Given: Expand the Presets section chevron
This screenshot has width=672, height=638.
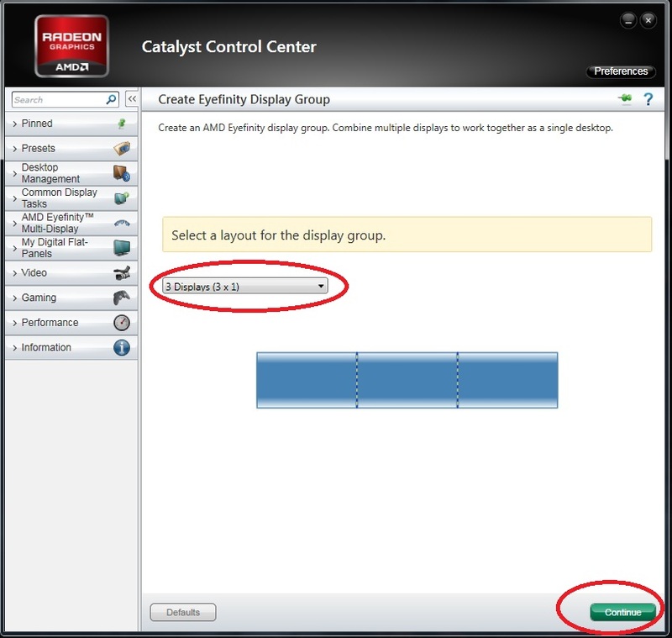Looking at the screenshot, I should tap(15, 149).
